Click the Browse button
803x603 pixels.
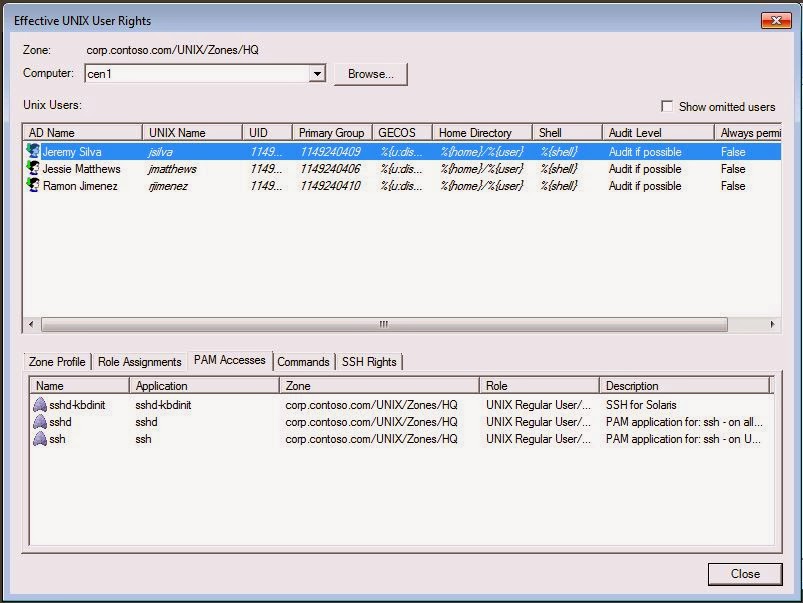[x=370, y=73]
